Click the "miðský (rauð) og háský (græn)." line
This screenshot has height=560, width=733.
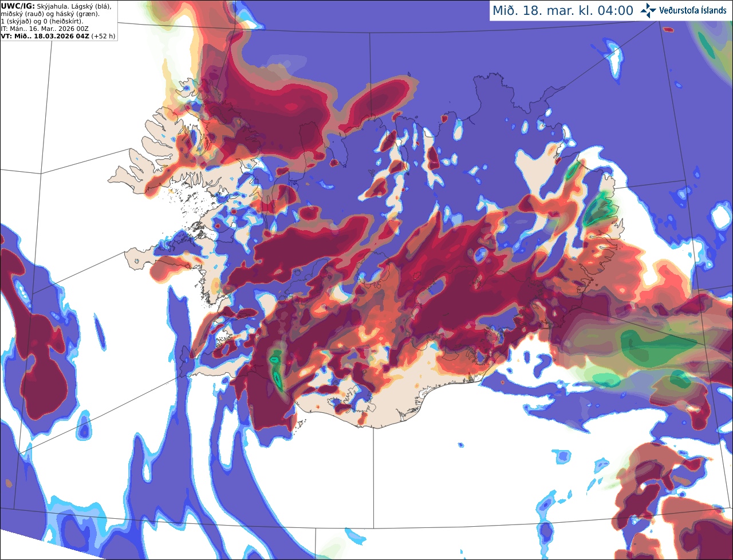point(50,14)
